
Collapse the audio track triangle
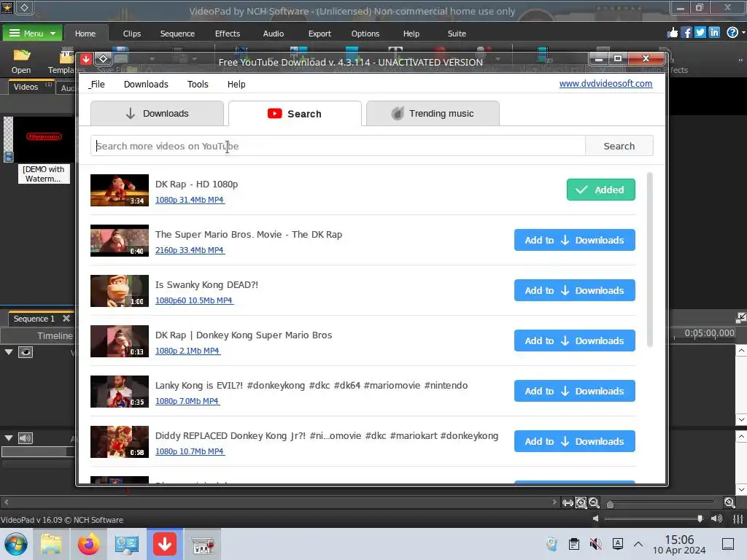coord(9,437)
